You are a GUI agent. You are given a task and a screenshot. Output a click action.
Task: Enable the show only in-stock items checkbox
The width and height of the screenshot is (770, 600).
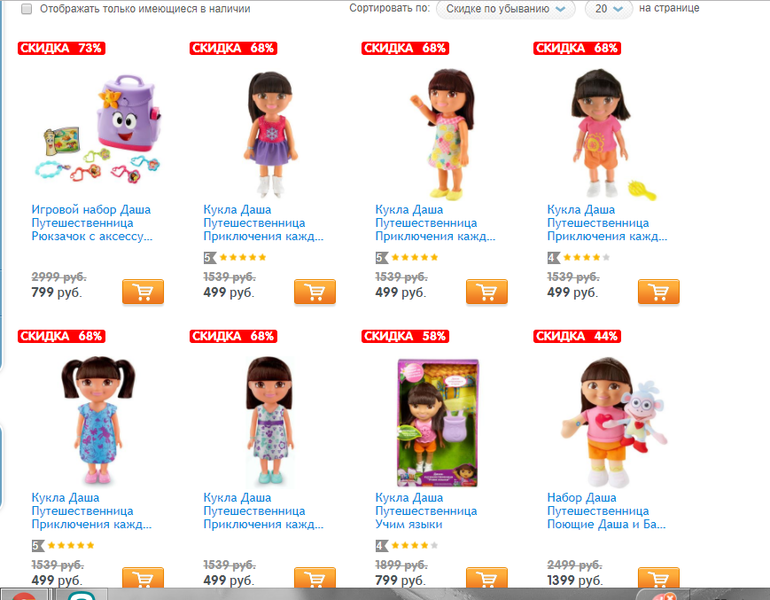click(x=27, y=9)
